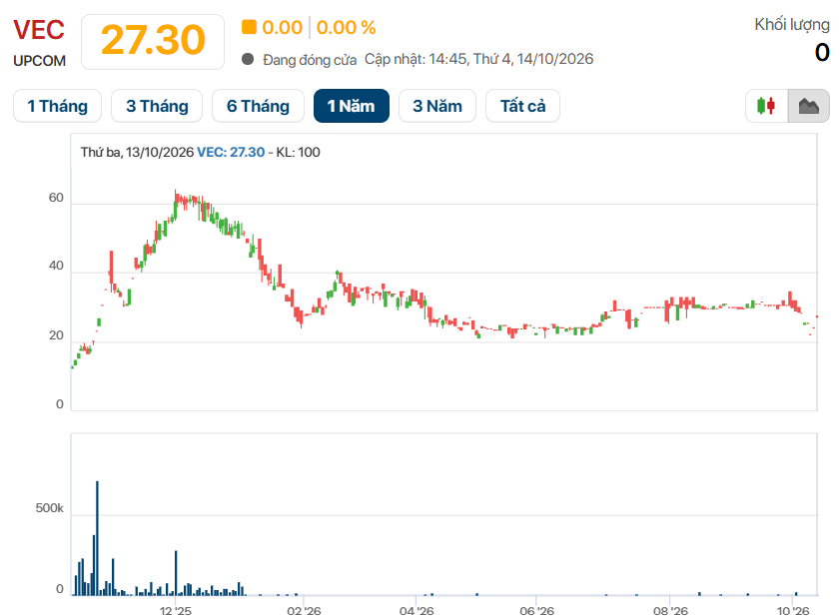This screenshot has height=616, width=840.
Task: Switch to candlestick chart view
Action: [x=767, y=106]
